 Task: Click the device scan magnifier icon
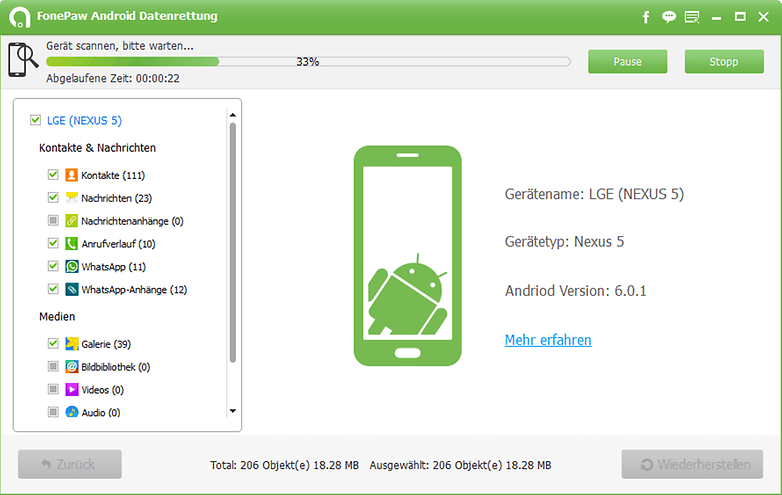tap(22, 60)
